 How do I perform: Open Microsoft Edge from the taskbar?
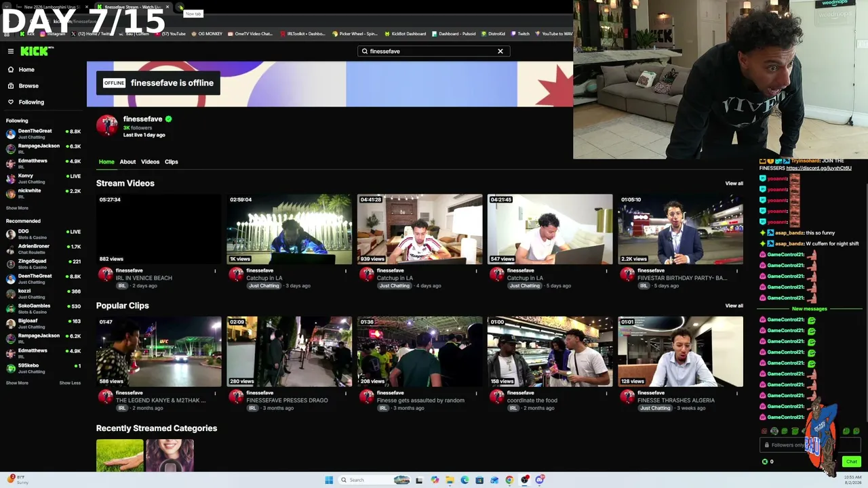tap(465, 480)
